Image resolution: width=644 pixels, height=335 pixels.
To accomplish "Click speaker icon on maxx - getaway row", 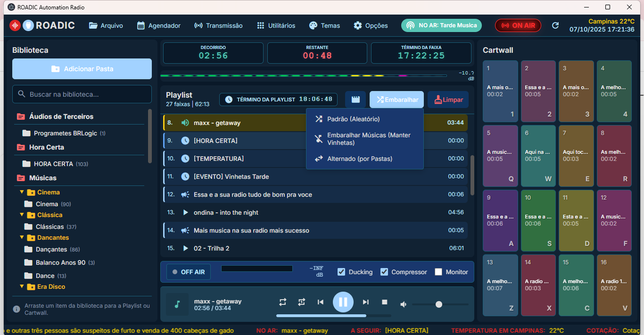I will [185, 123].
